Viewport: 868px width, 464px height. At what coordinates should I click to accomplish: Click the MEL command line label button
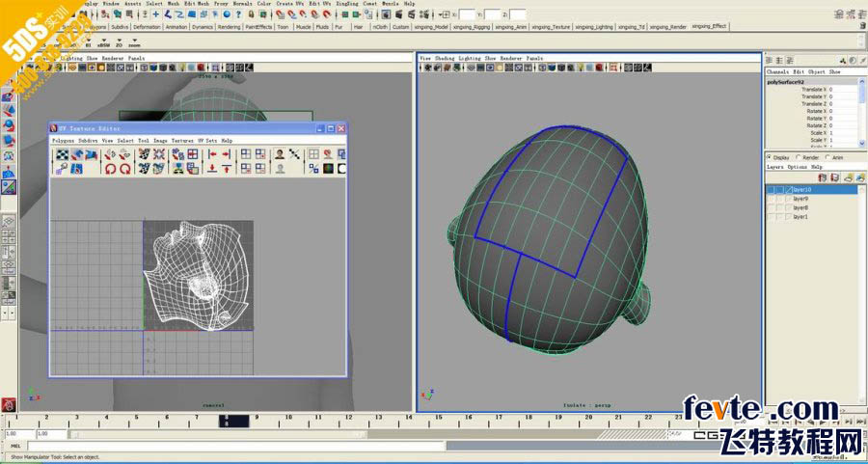coord(15,447)
